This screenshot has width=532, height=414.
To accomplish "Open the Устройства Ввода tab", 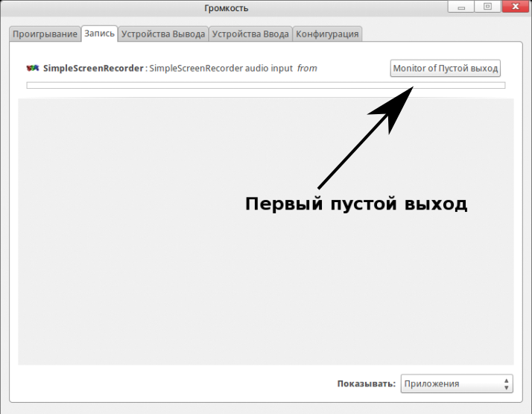I will point(250,34).
